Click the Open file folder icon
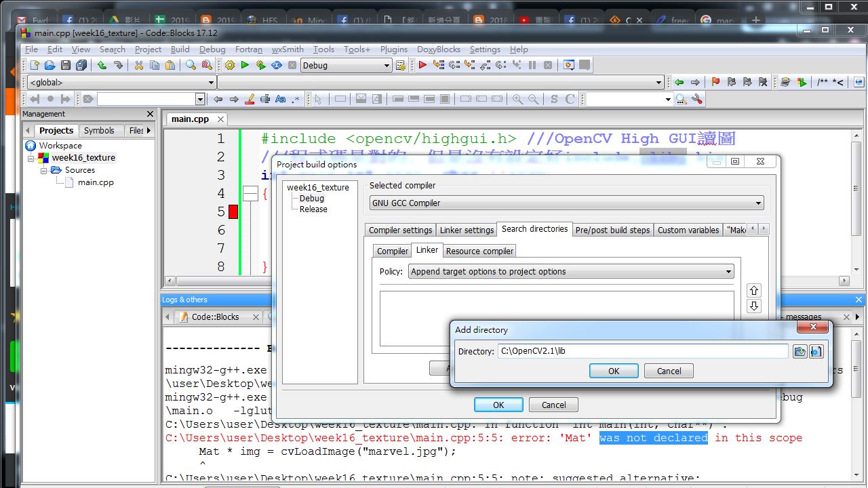 tap(50, 65)
